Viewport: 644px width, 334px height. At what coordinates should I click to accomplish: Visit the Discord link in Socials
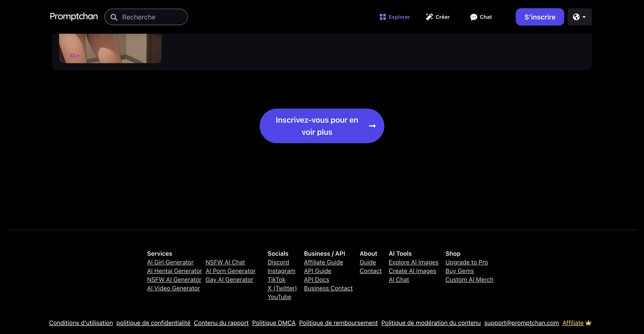coord(278,262)
